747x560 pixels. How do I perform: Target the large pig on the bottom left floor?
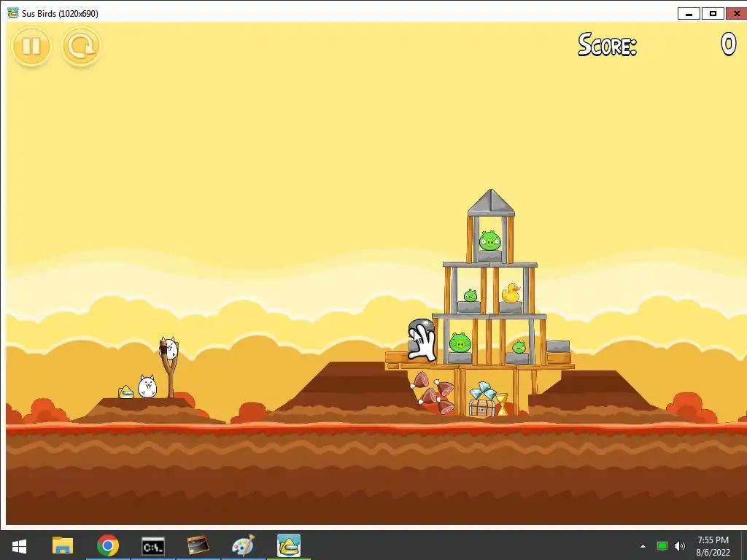coord(460,343)
